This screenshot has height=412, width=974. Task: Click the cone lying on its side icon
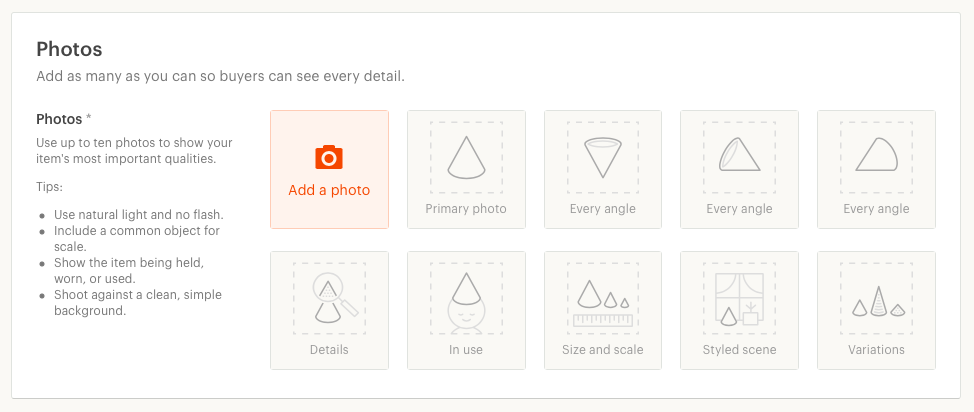[876, 154]
